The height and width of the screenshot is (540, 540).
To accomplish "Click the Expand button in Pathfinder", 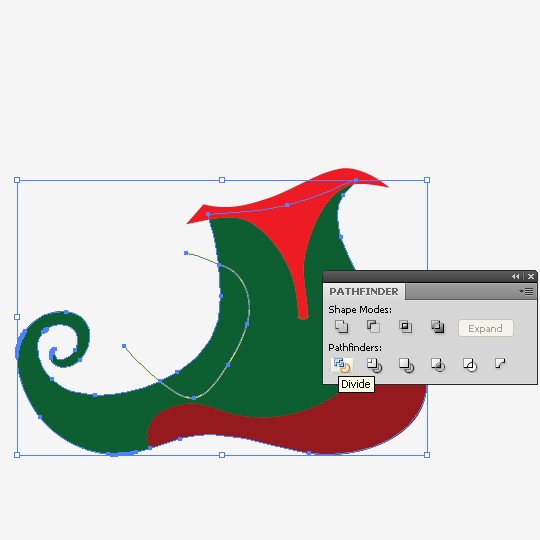I will click(x=486, y=329).
